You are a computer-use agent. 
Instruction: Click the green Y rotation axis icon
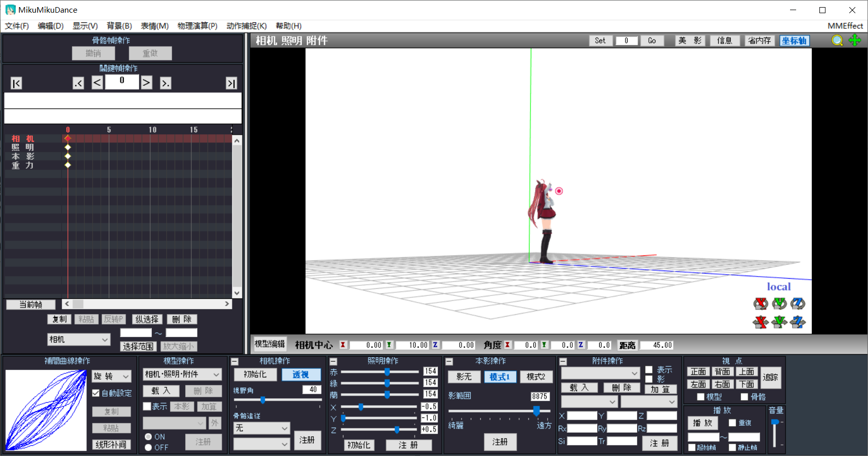(779, 303)
